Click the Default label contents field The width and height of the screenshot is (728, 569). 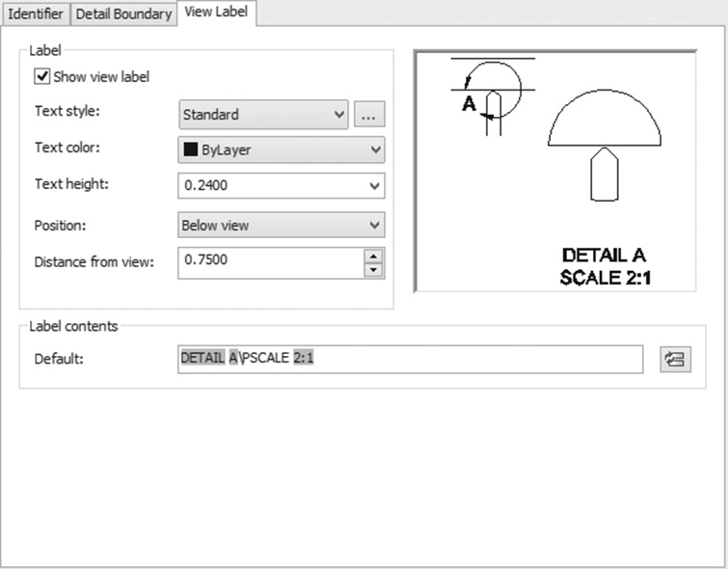pyautogui.click(x=411, y=359)
